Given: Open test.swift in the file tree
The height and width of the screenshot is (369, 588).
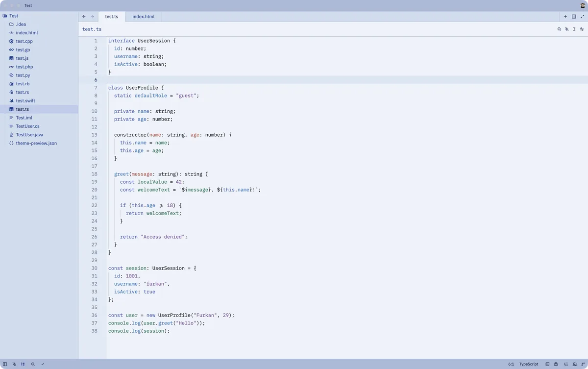Looking at the screenshot, I should pyautogui.click(x=39, y=100).
